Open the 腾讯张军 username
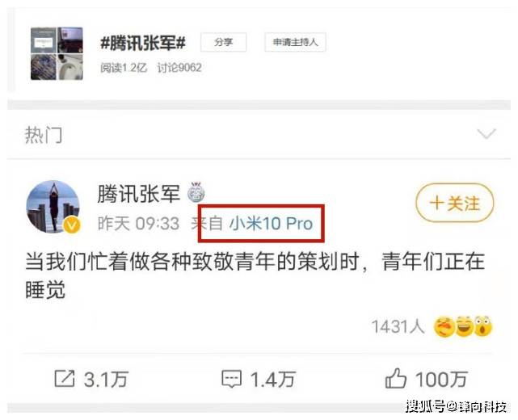This screenshot has width=518, height=420. click(139, 193)
